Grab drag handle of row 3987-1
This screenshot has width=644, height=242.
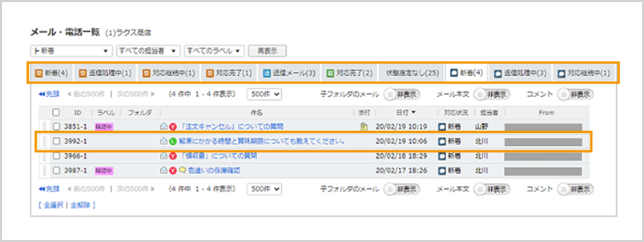click(x=45, y=170)
